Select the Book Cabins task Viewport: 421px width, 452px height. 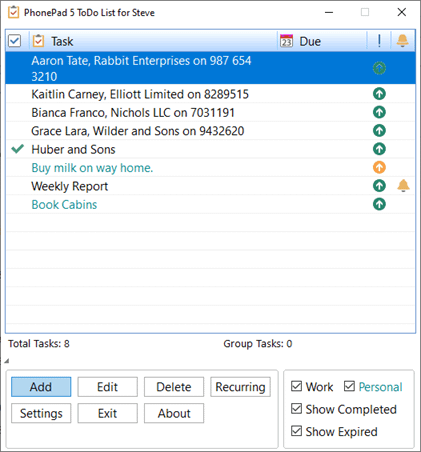[x=210, y=204]
